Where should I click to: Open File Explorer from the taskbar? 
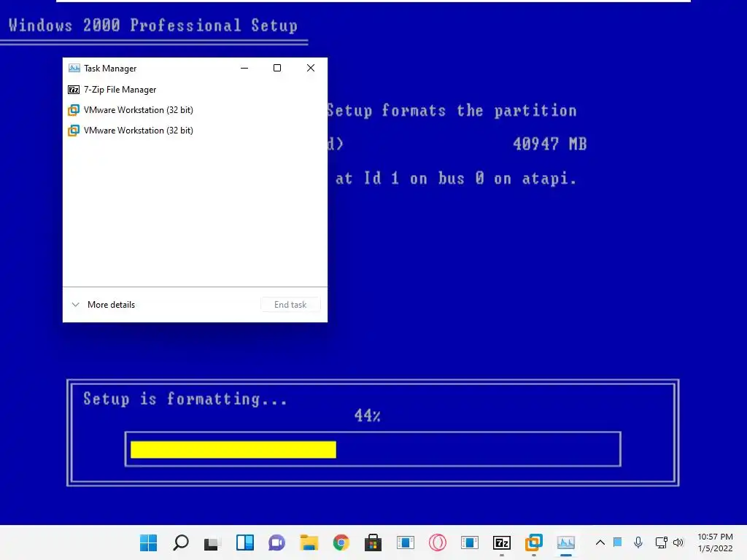point(309,542)
